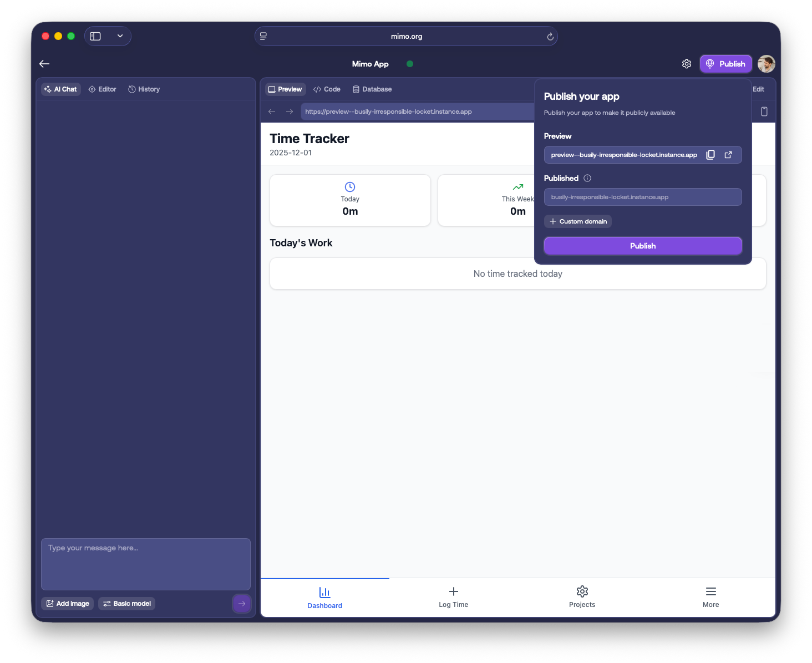This screenshot has height=663, width=812.
Task: Add a Custom domain
Action: 577,221
